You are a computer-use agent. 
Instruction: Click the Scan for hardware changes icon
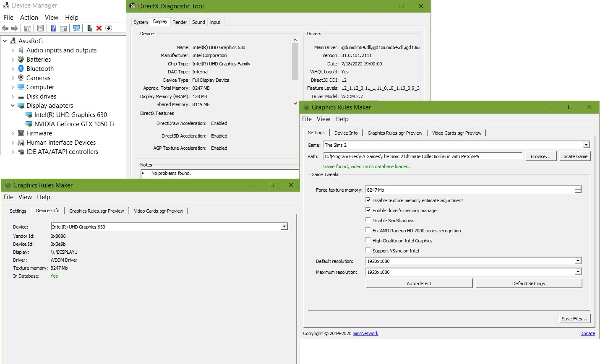coord(76,28)
